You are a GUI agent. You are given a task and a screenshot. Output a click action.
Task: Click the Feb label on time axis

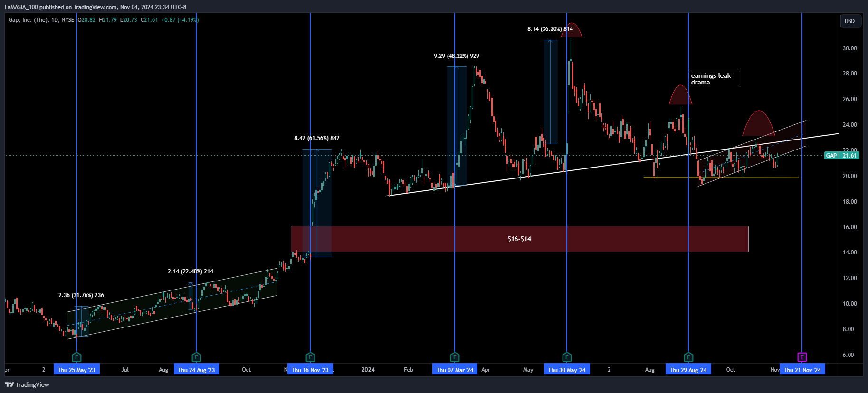409,370
